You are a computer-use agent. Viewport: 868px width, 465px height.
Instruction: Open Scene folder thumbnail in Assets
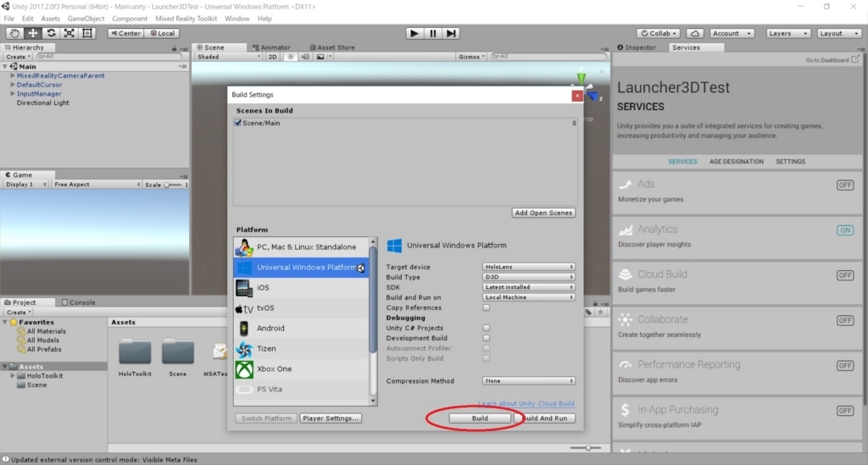(178, 352)
